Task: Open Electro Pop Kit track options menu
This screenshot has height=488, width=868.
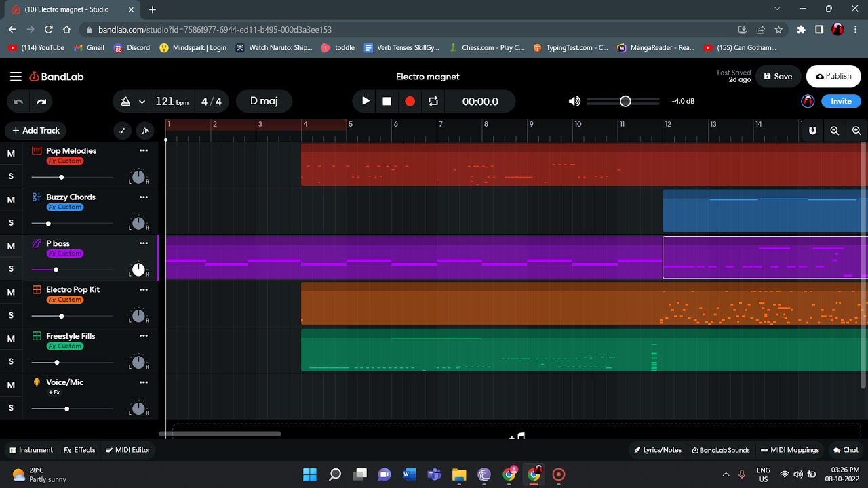Action: (143, 289)
